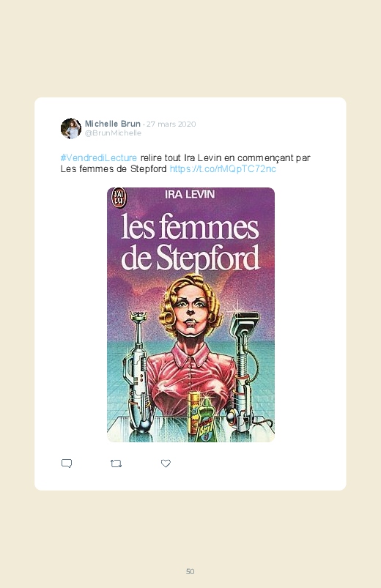
Task: Click the IRA LEVIN author name on cover
Action: [190, 194]
